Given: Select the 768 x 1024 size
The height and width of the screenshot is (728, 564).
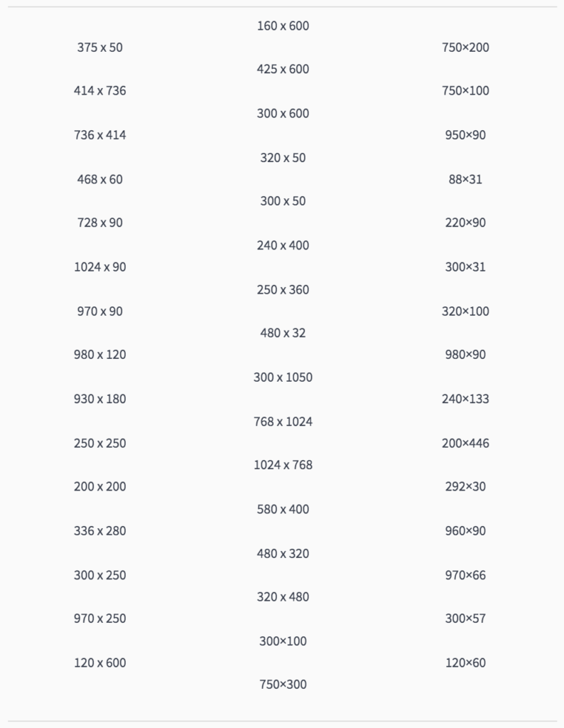Looking at the screenshot, I should pos(283,422).
